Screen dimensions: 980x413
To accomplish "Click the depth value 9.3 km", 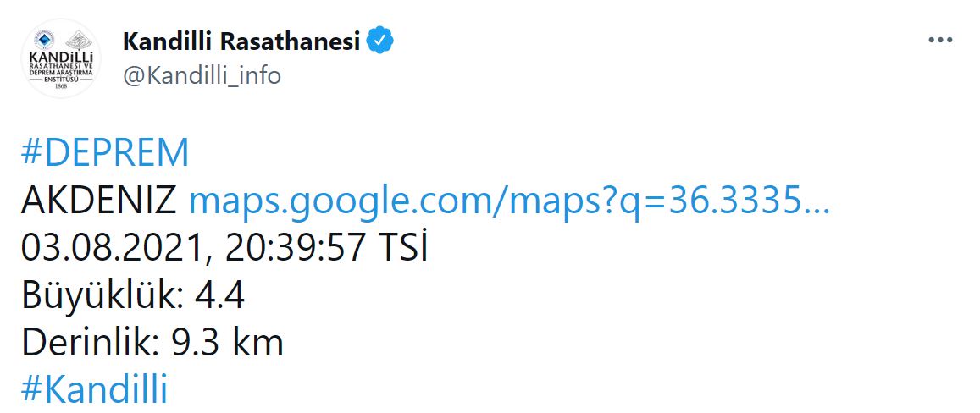I will click(x=227, y=344).
